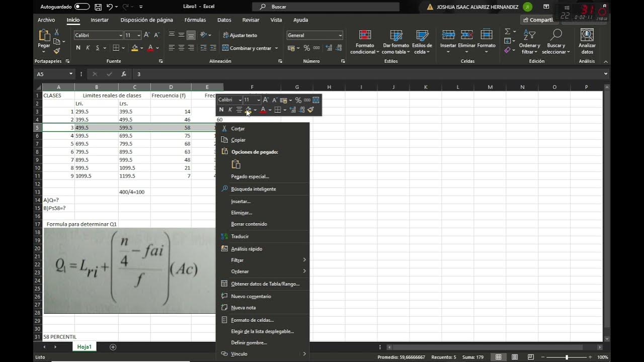Toggle bold N in the mini toolbar
The height and width of the screenshot is (362, 644).
click(221, 110)
